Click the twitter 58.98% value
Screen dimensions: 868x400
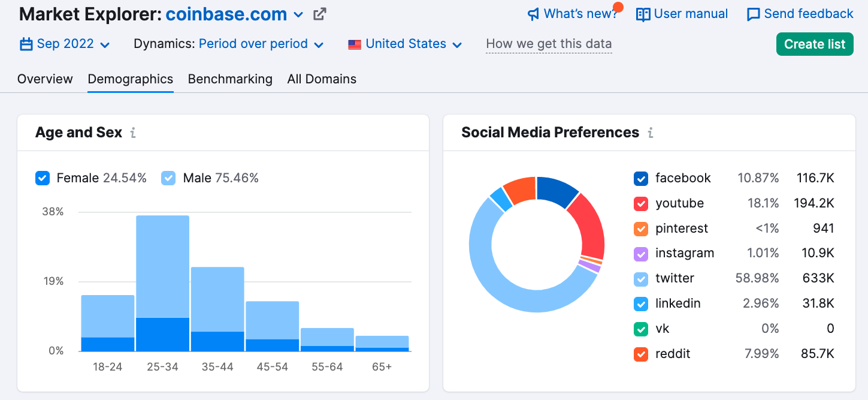click(x=757, y=278)
